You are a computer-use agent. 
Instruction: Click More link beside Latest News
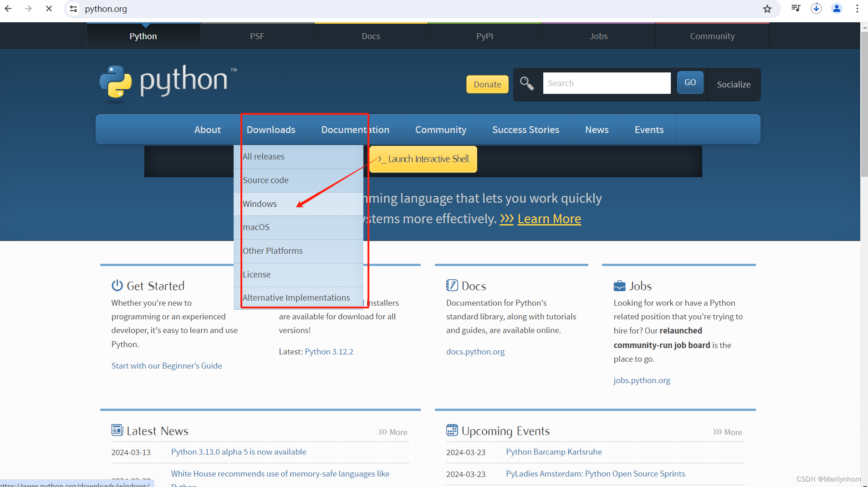pos(393,432)
